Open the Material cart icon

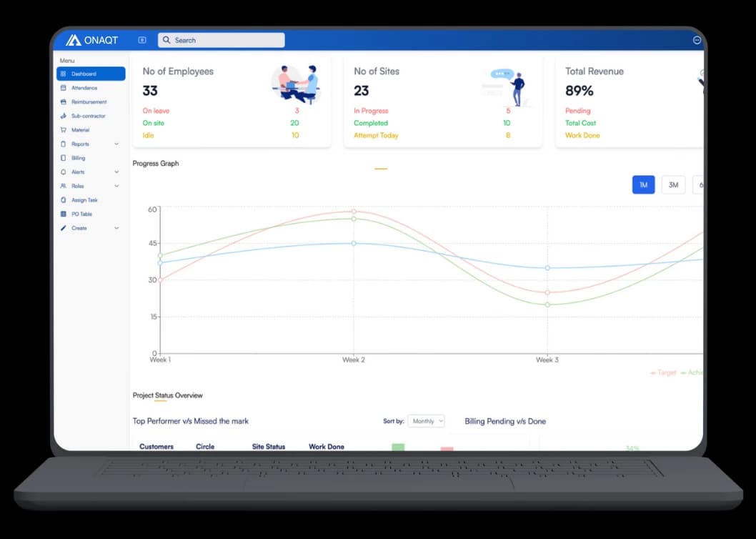pos(65,129)
